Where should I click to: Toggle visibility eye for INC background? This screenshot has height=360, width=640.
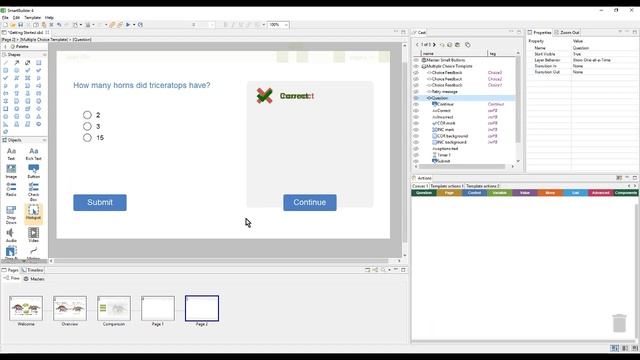pos(416,142)
